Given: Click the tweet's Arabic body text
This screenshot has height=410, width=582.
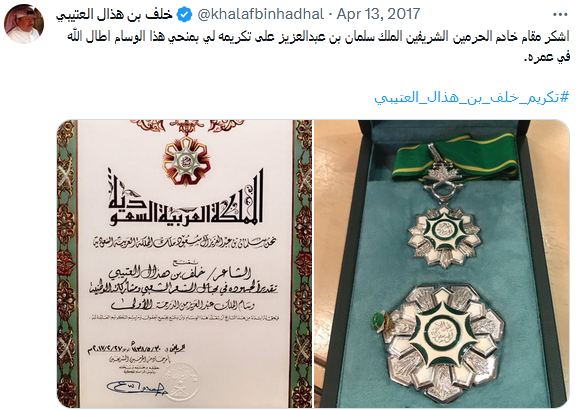Looking at the screenshot, I should (319, 46).
